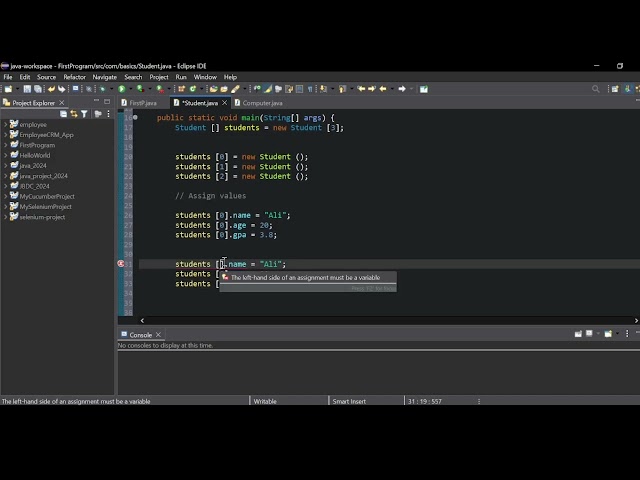
Task: Expand the FirstProgram project
Action: (x=5, y=145)
